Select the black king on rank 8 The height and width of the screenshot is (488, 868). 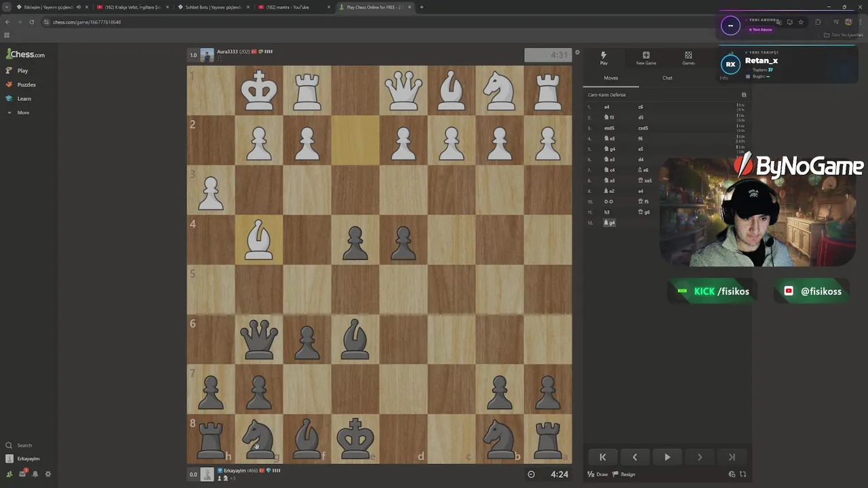click(x=355, y=439)
